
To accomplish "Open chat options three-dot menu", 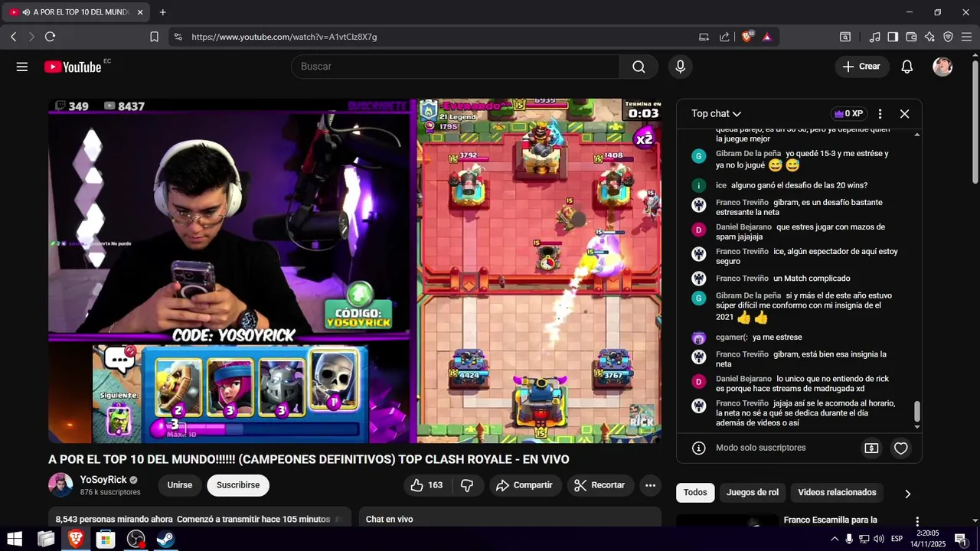I will click(880, 113).
